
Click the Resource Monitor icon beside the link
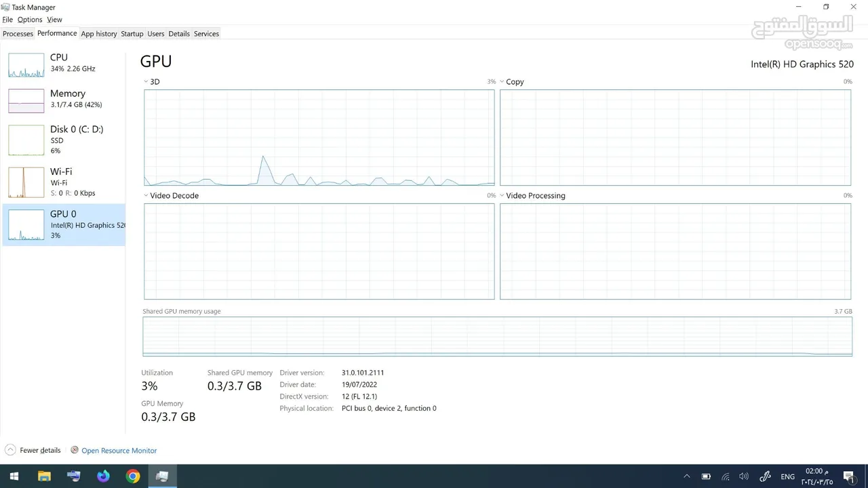click(x=75, y=450)
